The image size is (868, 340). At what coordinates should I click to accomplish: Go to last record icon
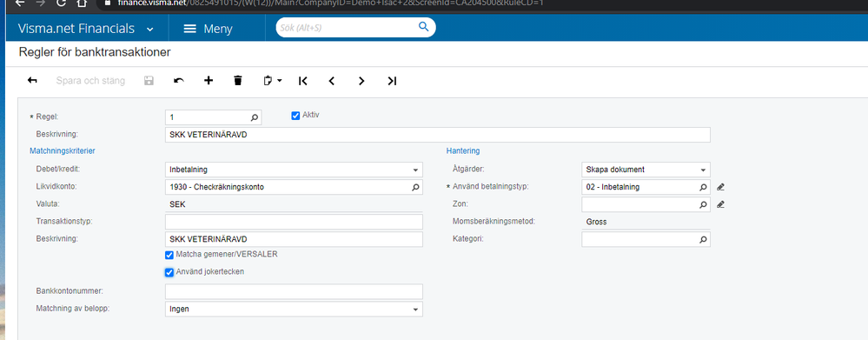392,81
